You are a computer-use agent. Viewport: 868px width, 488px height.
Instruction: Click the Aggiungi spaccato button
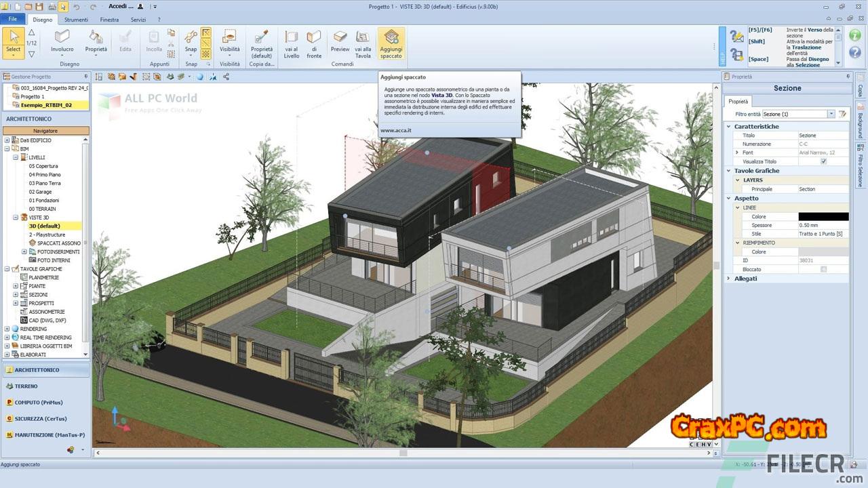(391, 43)
